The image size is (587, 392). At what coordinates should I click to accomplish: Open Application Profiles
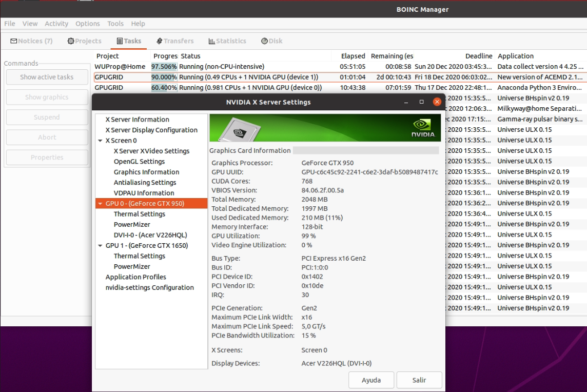coord(135,277)
